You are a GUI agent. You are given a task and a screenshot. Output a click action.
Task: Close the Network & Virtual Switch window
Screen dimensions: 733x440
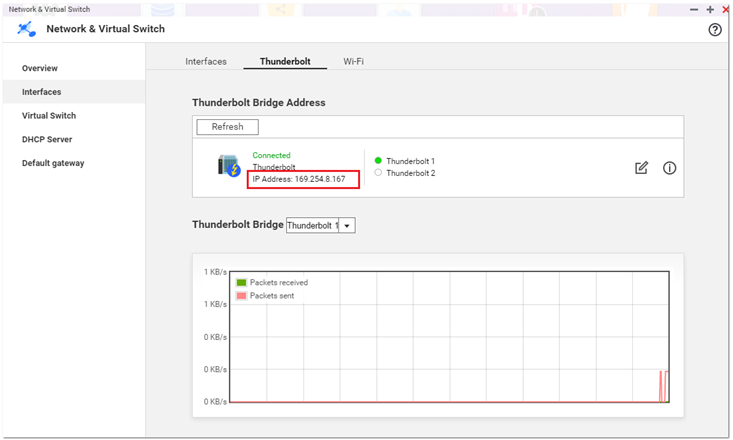click(x=725, y=9)
